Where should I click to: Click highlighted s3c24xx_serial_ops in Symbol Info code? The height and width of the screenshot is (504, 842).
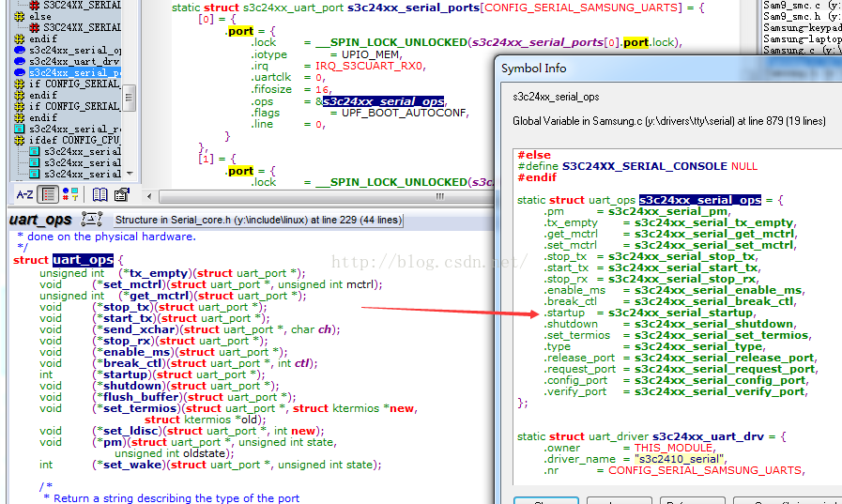(x=699, y=200)
